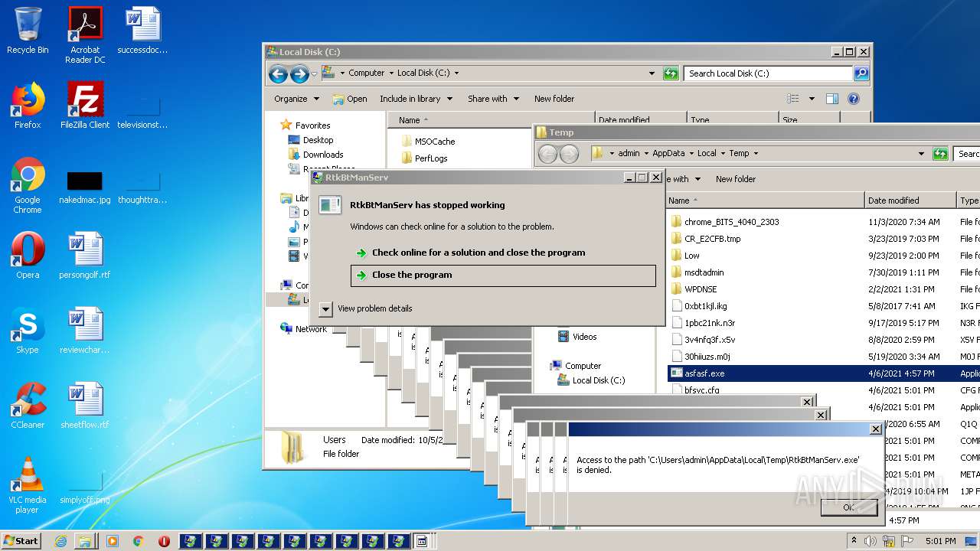Click the Windows Media Player taskbar icon
The height and width of the screenshot is (551, 980).
113,541
